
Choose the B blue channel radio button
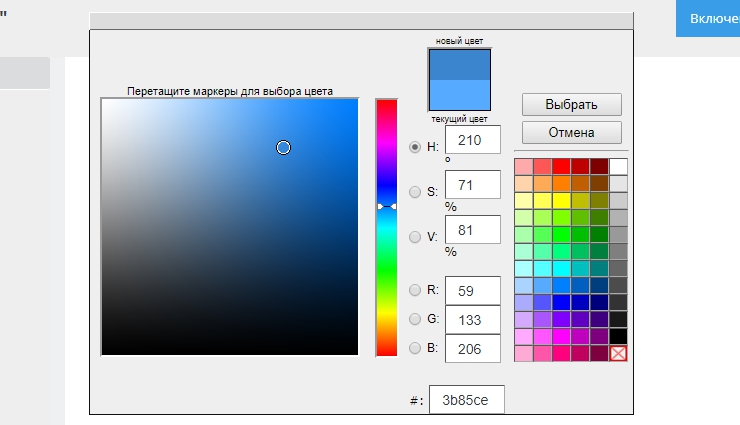pyautogui.click(x=416, y=348)
